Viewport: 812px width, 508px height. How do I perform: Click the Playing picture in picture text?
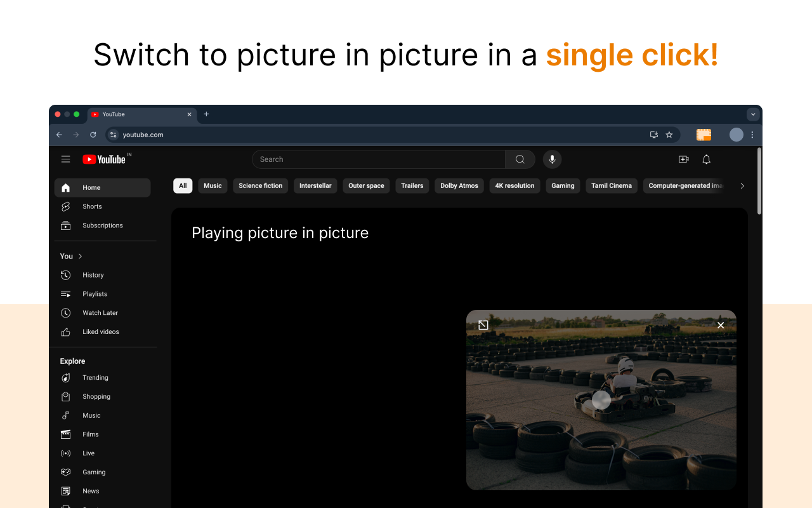pyautogui.click(x=280, y=233)
